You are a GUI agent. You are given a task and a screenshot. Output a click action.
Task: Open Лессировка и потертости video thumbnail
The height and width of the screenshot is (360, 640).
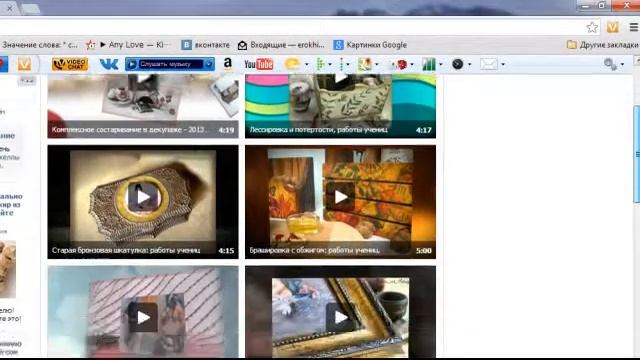[340, 106]
